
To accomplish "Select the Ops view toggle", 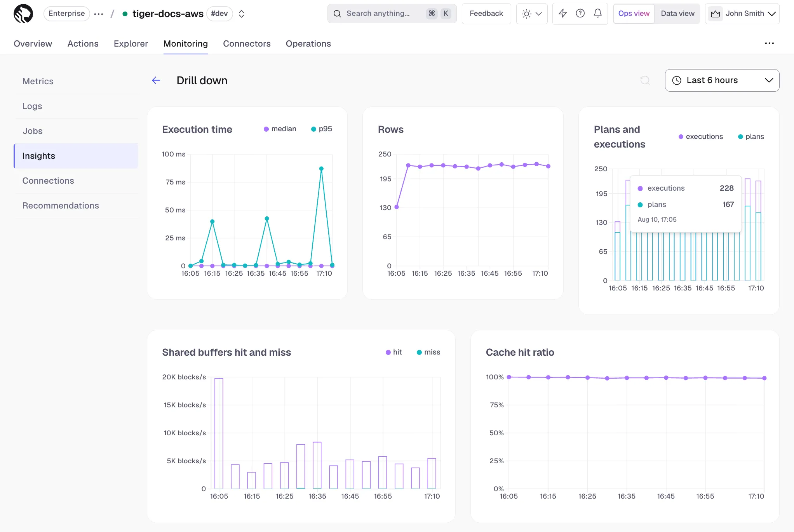I will pyautogui.click(x=634, y=14).
